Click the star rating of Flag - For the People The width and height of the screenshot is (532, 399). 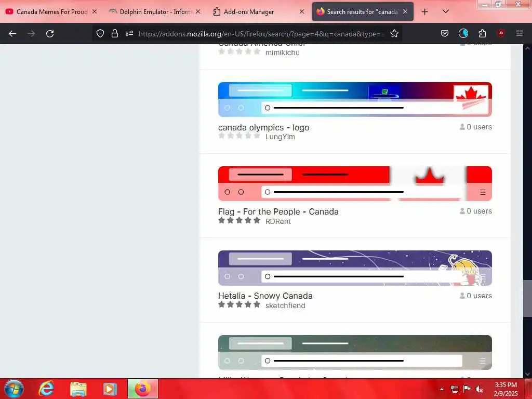[239, 220]
